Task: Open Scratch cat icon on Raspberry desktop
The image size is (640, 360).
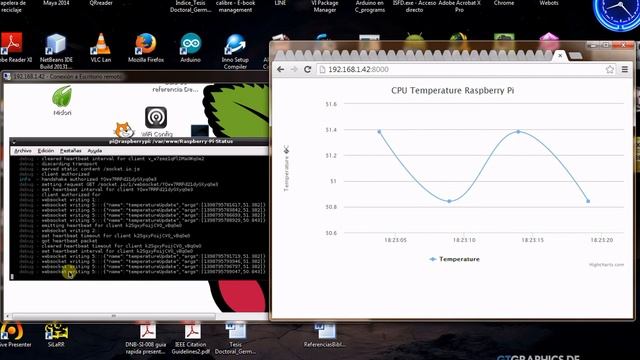Action: [x=123, y=130]
